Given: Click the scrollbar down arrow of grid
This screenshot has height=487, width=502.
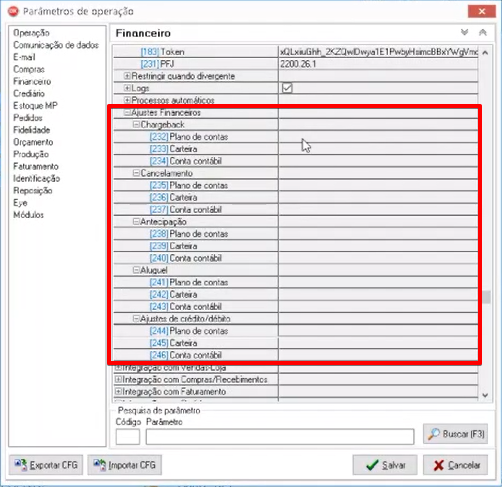Looking at the screenshot, I should 485,395.
